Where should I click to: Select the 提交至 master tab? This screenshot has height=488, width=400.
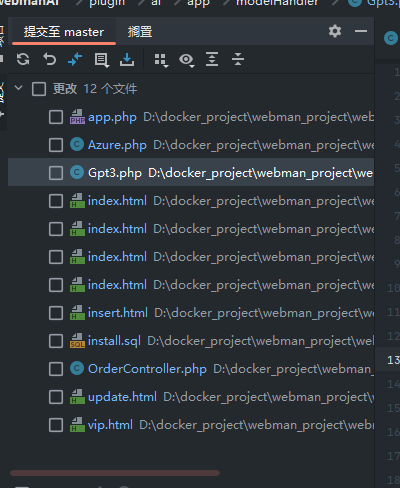click(64, 32)
